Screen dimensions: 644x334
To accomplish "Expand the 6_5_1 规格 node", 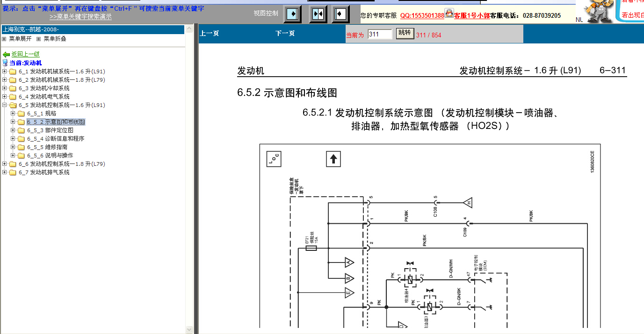I will pyautogui.click(x=13, y=114).
